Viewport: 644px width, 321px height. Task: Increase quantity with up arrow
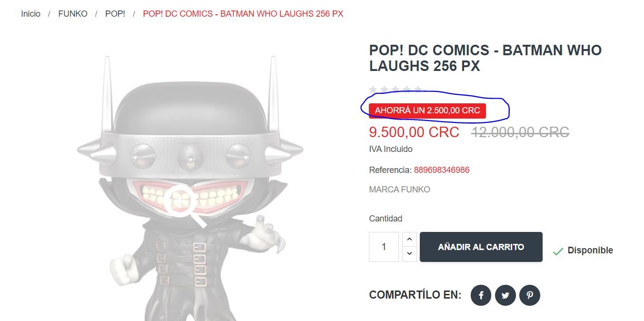(x=409, y=239)
